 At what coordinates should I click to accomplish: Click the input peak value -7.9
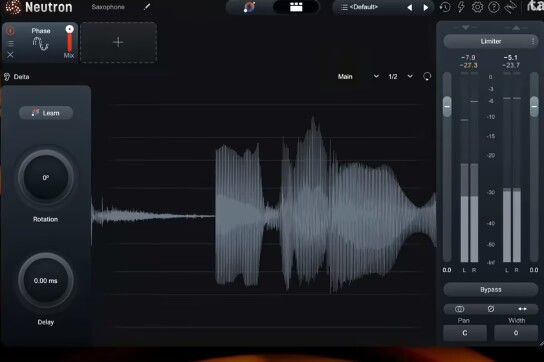point(468,58)
